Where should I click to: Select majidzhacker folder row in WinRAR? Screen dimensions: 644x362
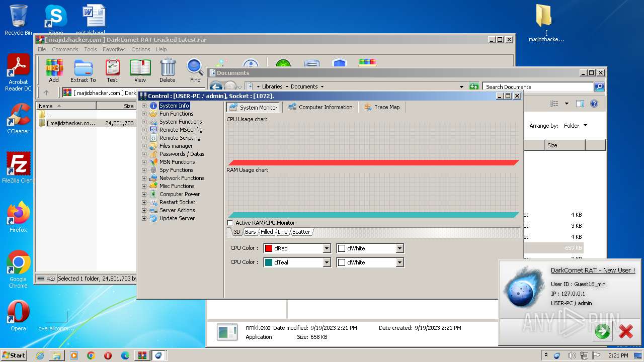(86, 123)
